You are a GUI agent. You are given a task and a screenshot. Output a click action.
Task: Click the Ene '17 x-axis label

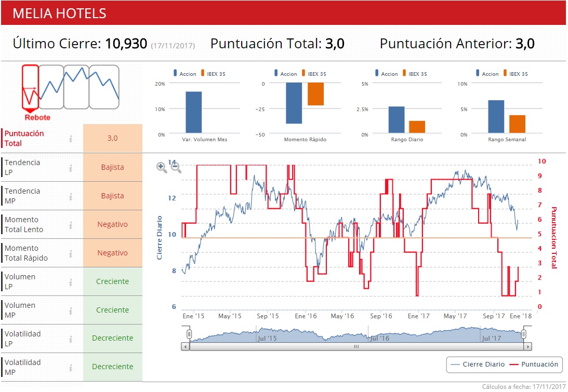tap(418, 316)
